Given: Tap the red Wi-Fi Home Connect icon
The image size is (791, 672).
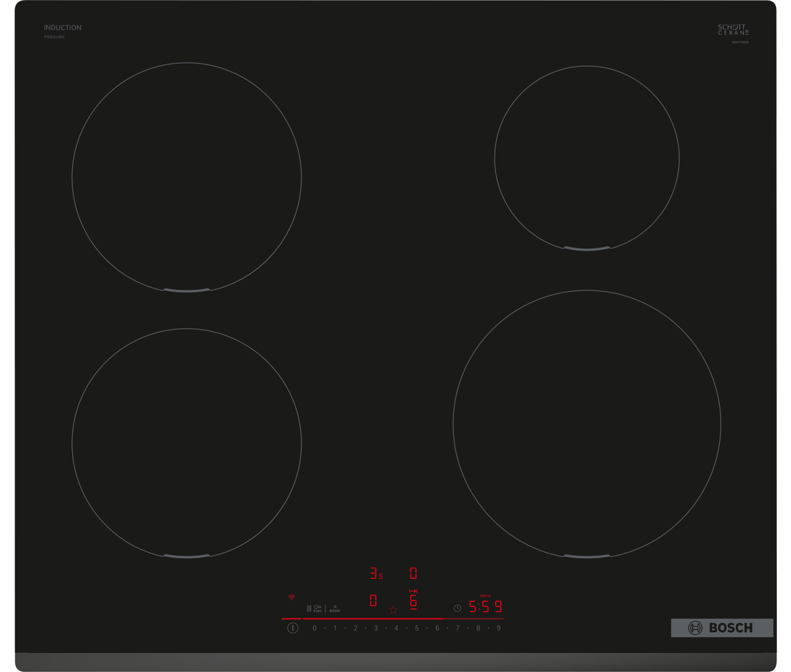Looking at the screenshot, I should click(x=291, y=598).
